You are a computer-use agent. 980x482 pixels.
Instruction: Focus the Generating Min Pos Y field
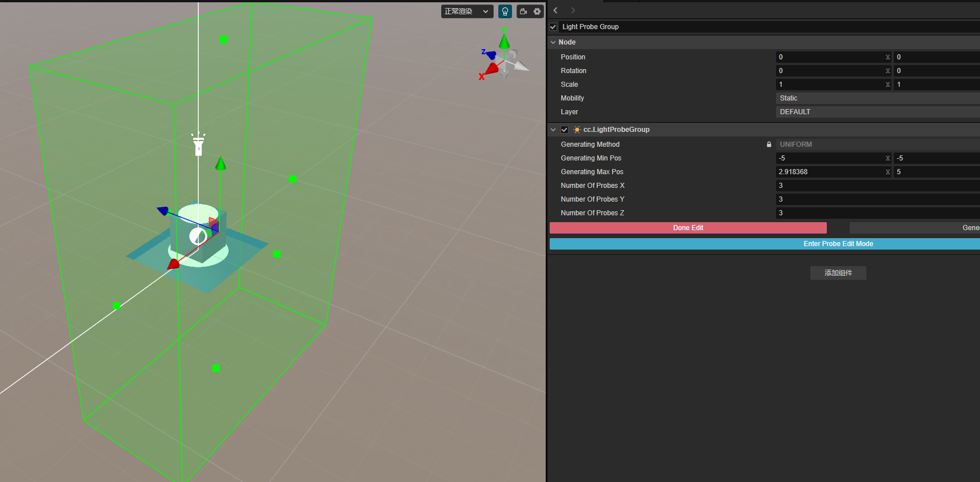pos(937,158)
